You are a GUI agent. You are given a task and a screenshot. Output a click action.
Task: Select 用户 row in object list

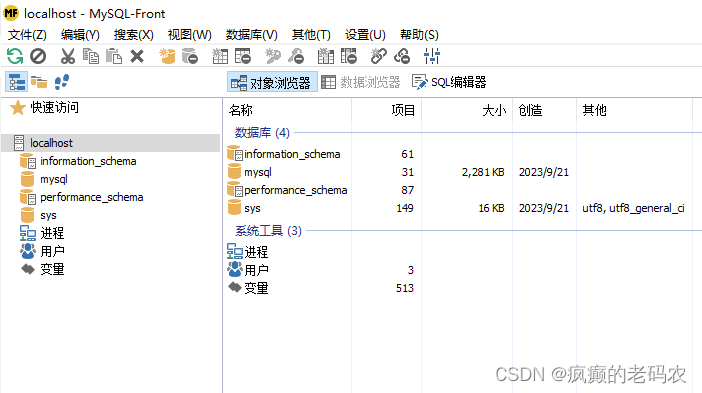[x=256, y=270]
